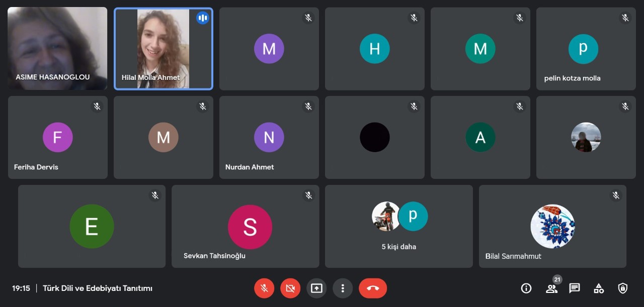Click the muted mic on the A tile

(x=520, y=107)
